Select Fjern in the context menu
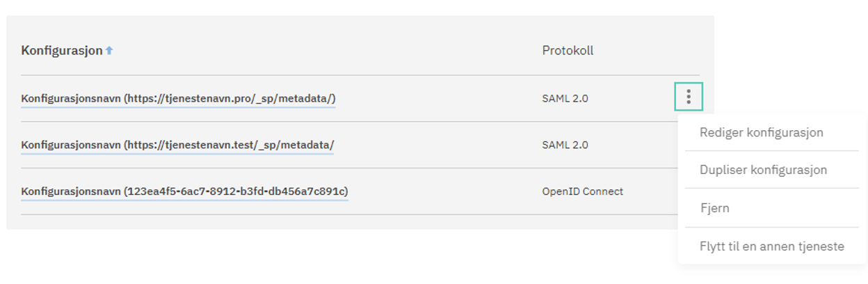Viewport: 868px width, 284px height. click(x=715, y=208)
